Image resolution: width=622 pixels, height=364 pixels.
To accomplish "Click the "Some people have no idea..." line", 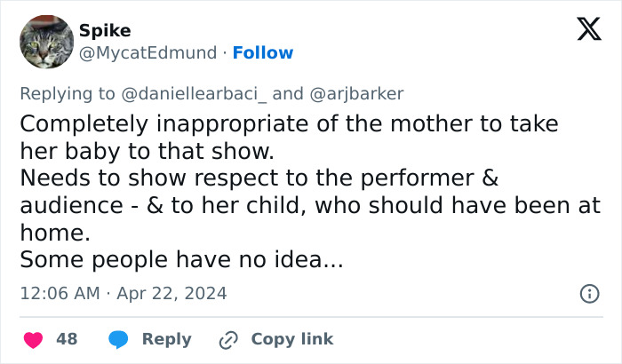I will pos(180,260).
